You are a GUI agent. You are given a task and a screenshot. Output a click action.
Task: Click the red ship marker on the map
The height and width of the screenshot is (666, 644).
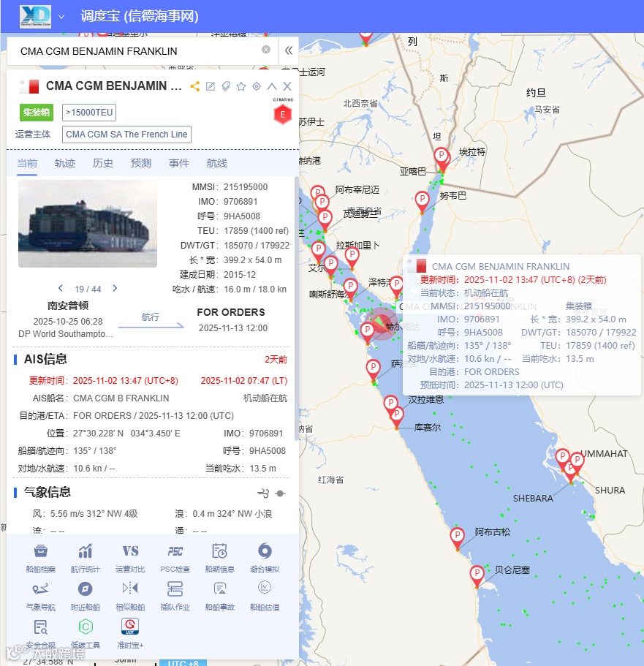click(x=382, y=324)
